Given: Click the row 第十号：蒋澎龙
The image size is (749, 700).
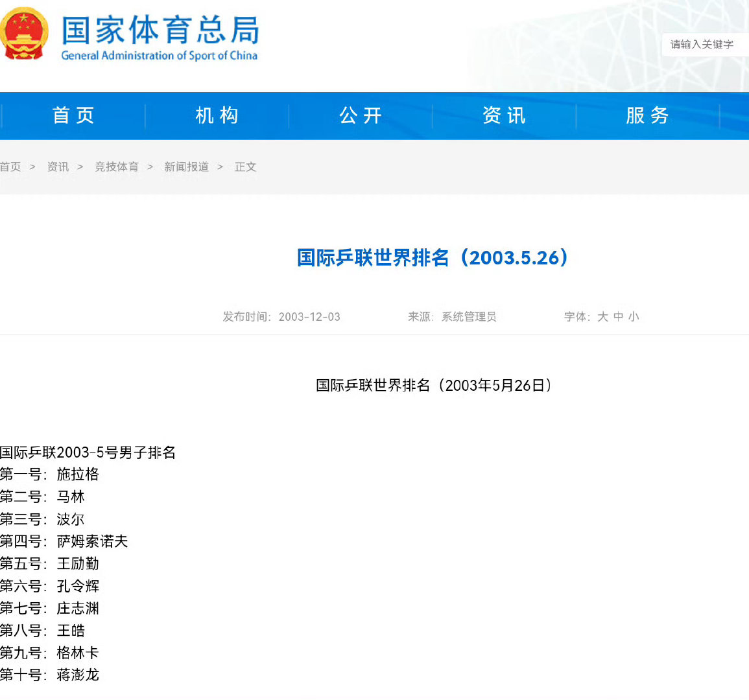Looking at the screenshot, I should (x=50, y=675).
